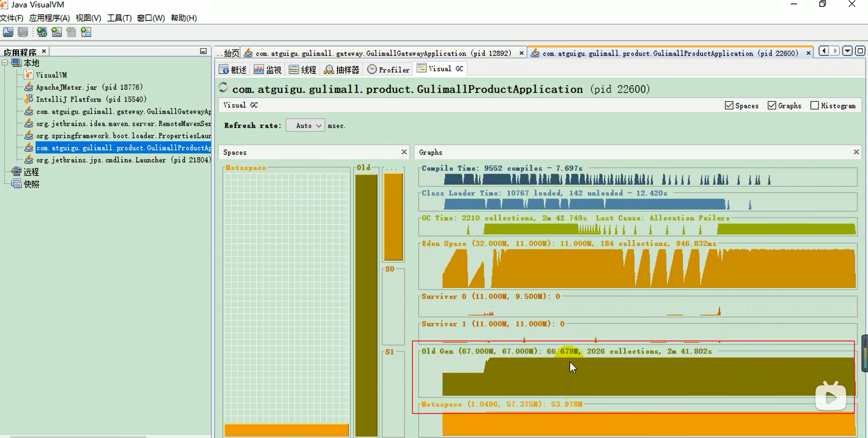This screenshot has width=868, height=438.
Task: Enable the Histogram checkbox
Action: tap(814, 105)
